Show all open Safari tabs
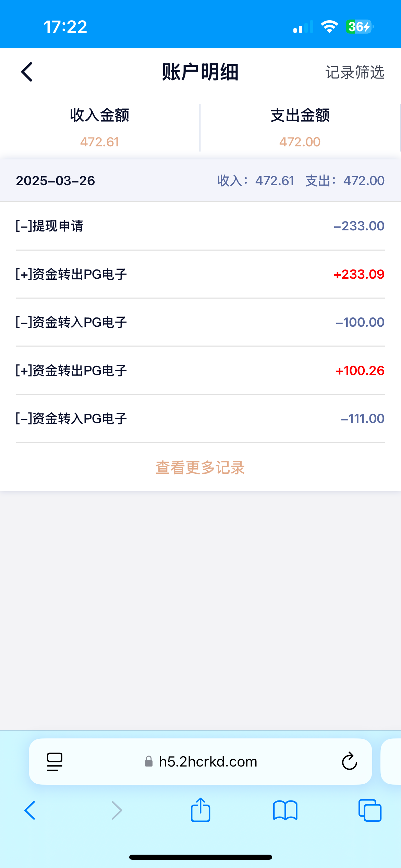Viewport: 401px width, 868px height. click(x=370, y=810)
